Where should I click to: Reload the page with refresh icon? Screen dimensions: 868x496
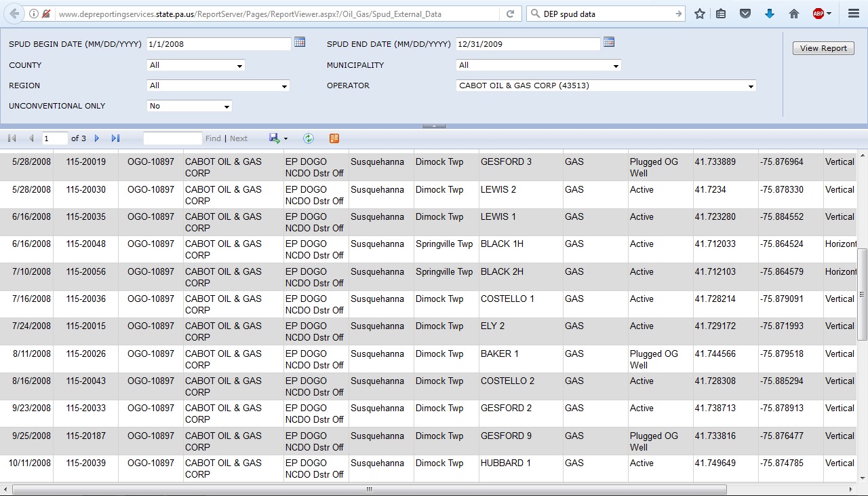(x=510, y=14)
